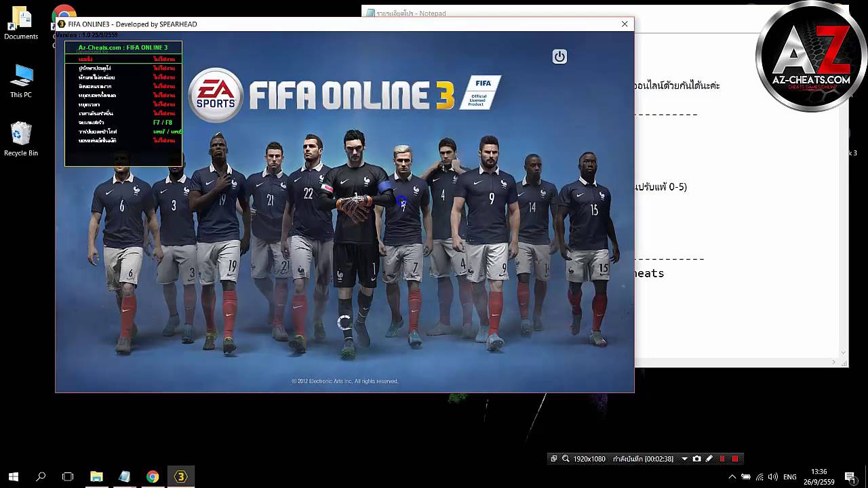This screenshot has width=868, height=488.
Task: Open the Windows Start menu
Action: pos(13,476)
